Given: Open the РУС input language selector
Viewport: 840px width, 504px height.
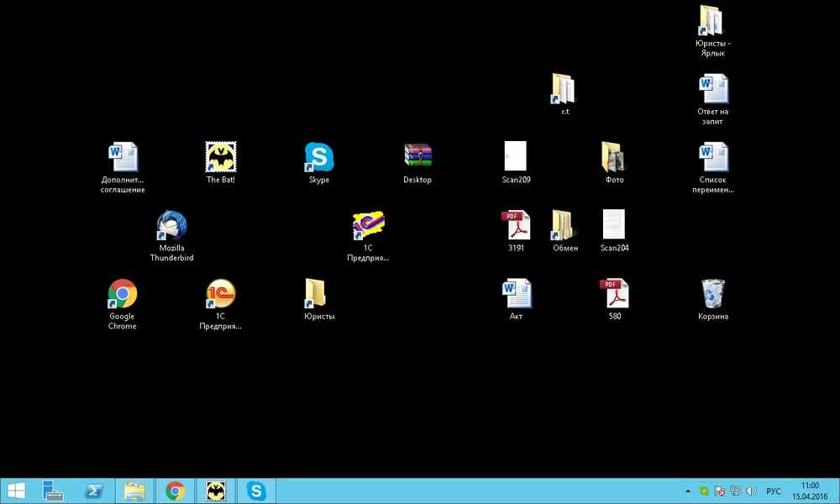Looking at the screenshot, I should 774,491.
